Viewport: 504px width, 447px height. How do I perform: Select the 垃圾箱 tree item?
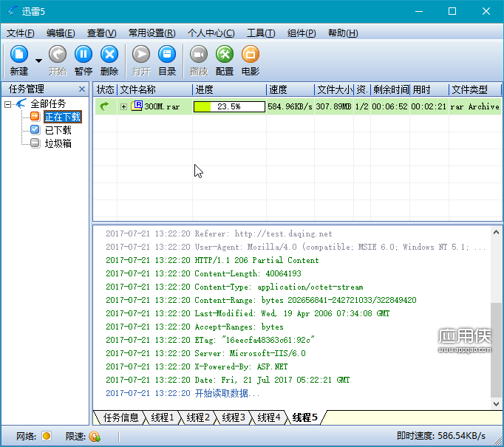click(x=58, y=143)
